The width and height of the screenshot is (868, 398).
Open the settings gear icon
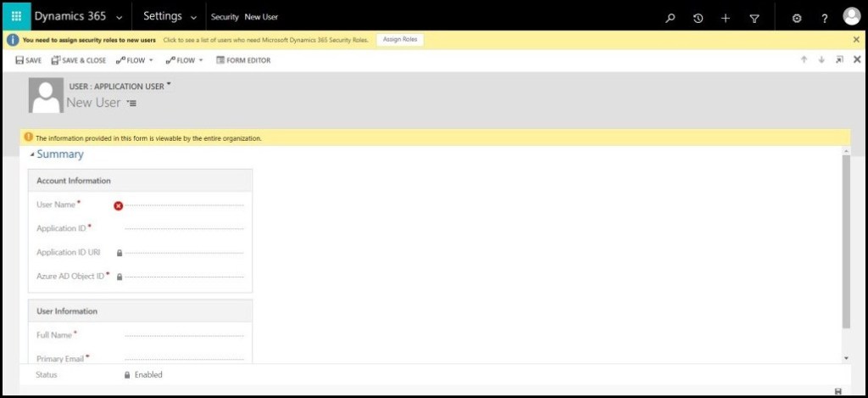click(x=797, y=18)
